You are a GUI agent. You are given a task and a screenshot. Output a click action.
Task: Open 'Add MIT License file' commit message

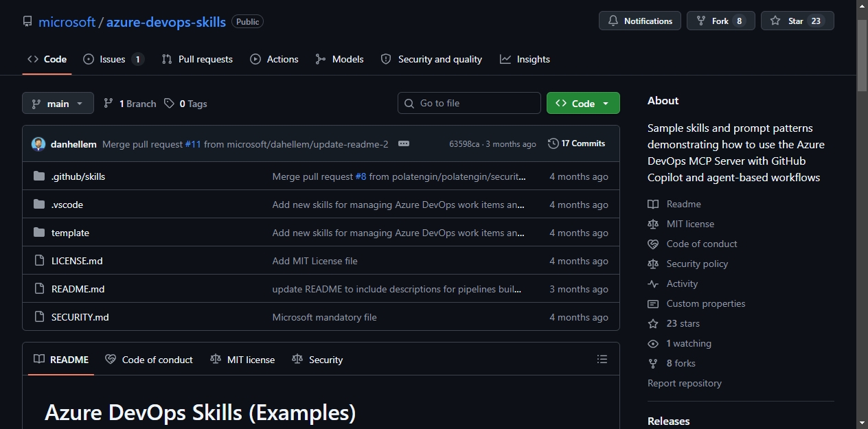[315, 261]
